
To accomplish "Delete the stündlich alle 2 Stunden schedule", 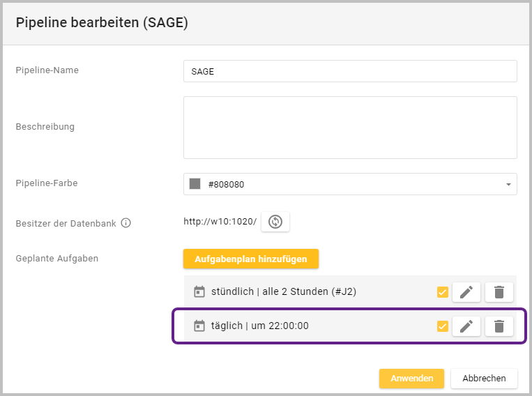I will [x=499, y=292].
